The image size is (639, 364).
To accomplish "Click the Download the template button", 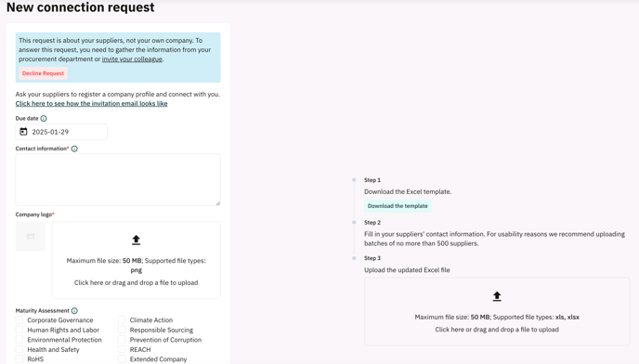I will coord(398,206).
